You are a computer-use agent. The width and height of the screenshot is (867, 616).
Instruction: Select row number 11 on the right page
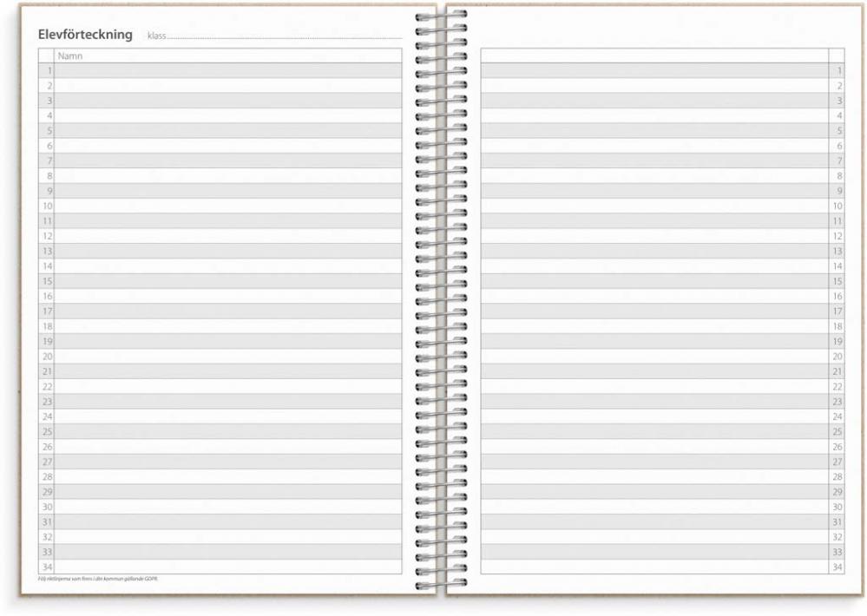[x=837, y=221]
